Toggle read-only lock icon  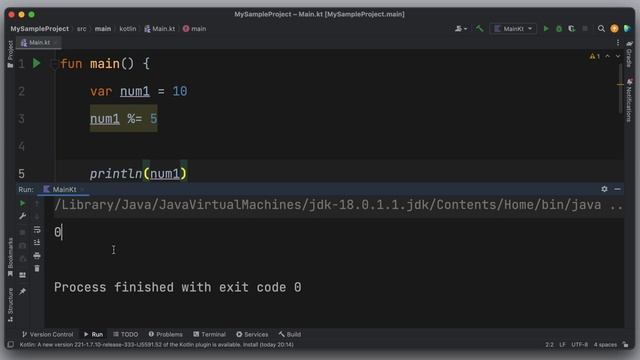coord(626,344)
